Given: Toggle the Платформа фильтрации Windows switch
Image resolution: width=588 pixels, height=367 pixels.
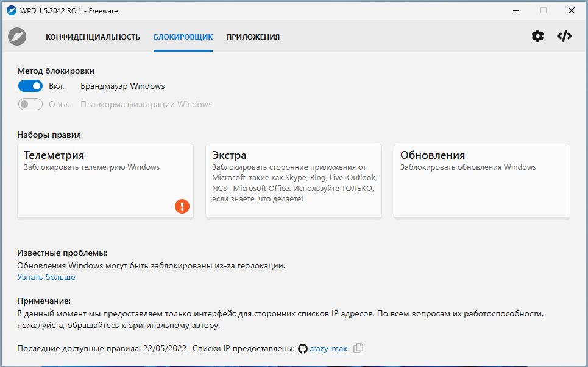Looking at the screenshot, I should pyautogui.click(x=30, y=104).
